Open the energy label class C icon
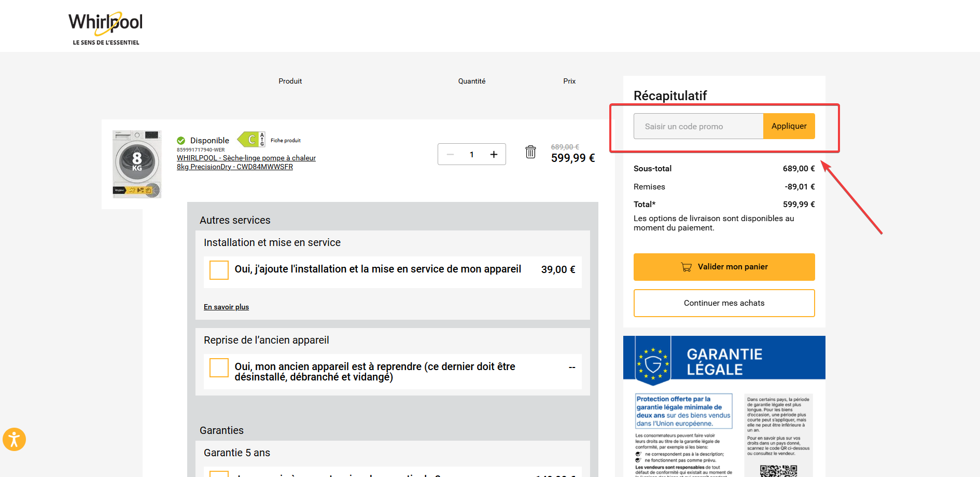 point(251,139)
